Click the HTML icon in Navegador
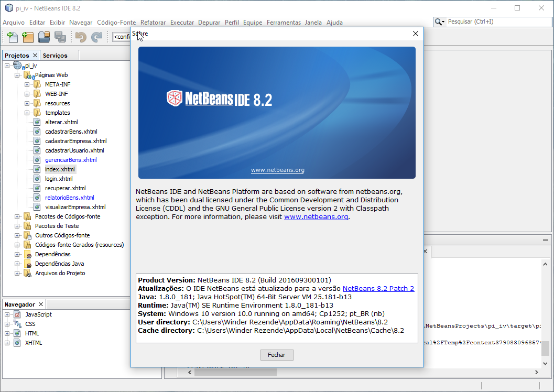Image resolution: width=554 pixels, height=392 pixels. (17, 333)
